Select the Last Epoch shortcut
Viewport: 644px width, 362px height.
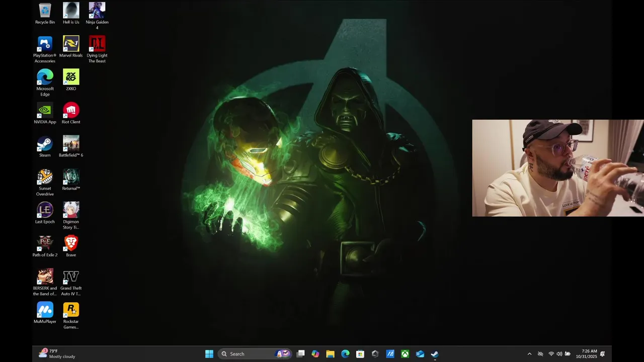(45, 213)
